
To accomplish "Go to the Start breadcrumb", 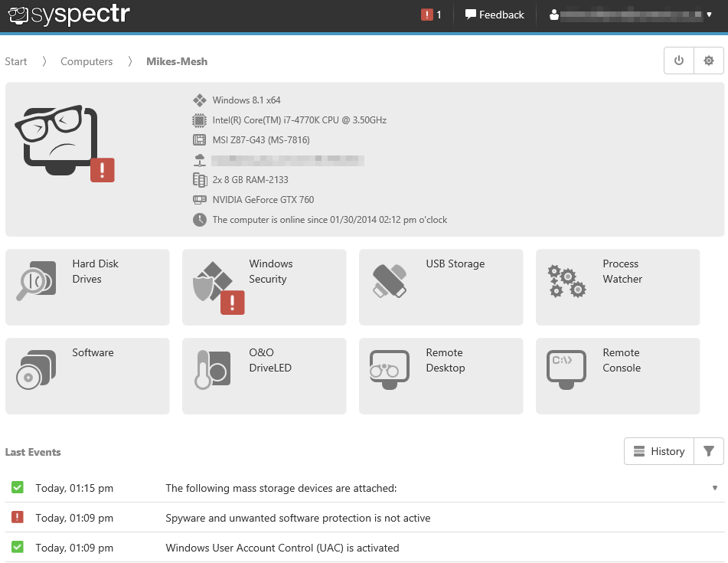I will 16,61.
